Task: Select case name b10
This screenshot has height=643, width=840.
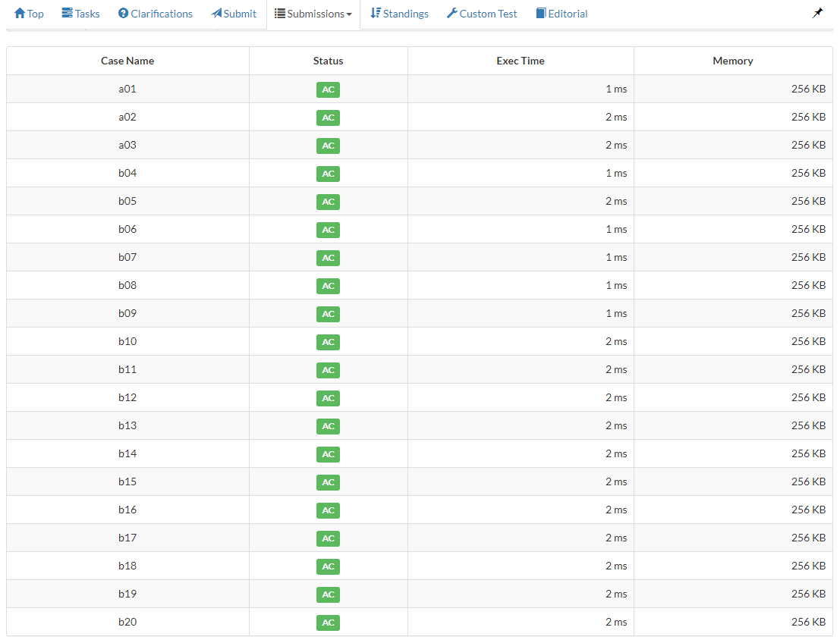Action: (x=127, y=341)
